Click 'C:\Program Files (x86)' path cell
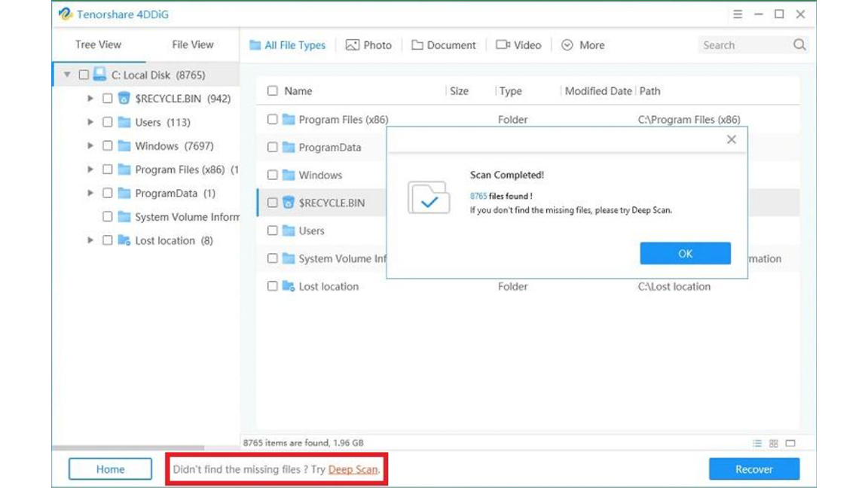Image resolution: width=868 pixels, height=488 pixels. click(x=689, y=119)
